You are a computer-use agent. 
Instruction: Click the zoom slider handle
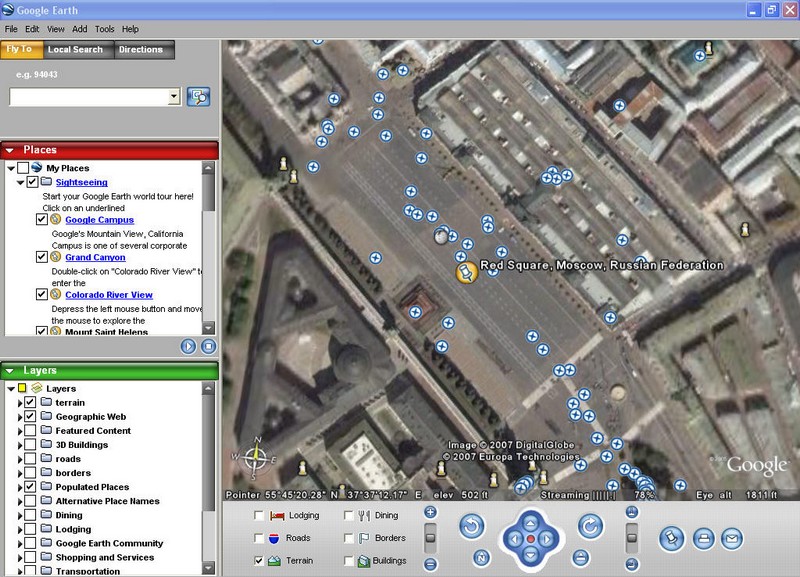click(x=430, y=538)
